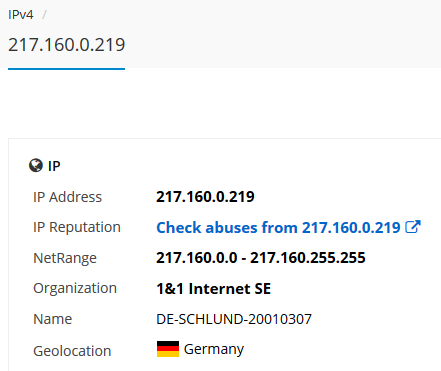The width and height of the screenshot is (441, 371).
Task: Click the IP section heading
Action: [54, 166]
